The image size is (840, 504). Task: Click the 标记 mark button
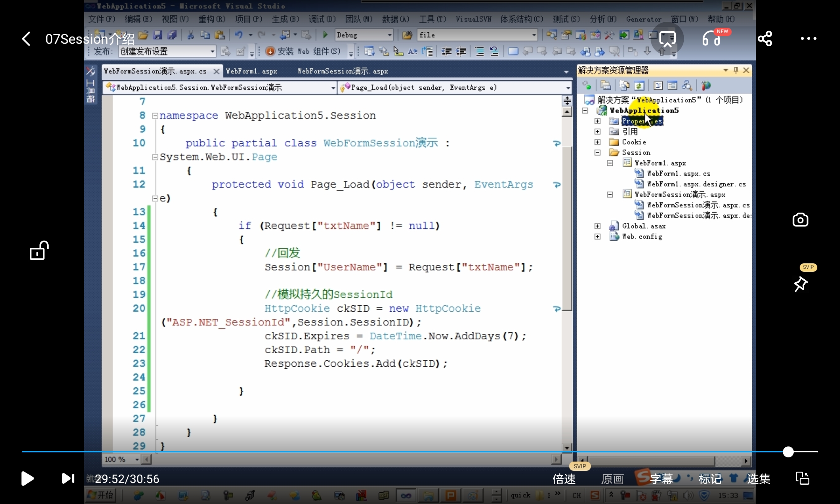click(710, 479)
